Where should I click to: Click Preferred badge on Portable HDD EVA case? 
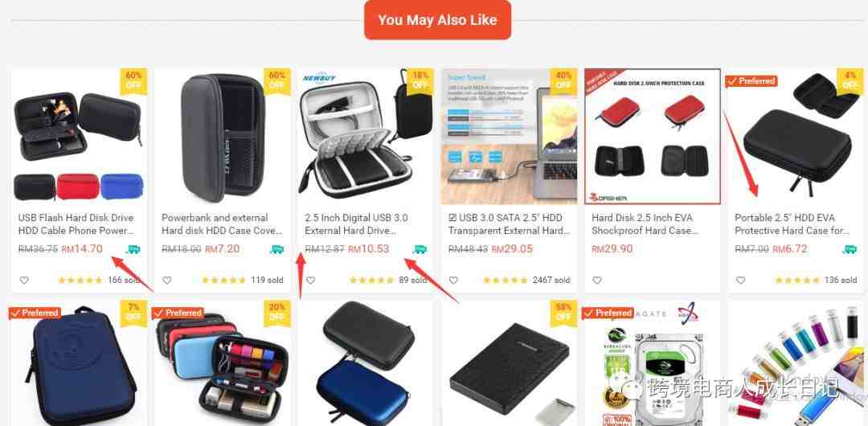(x=751, y=81)
